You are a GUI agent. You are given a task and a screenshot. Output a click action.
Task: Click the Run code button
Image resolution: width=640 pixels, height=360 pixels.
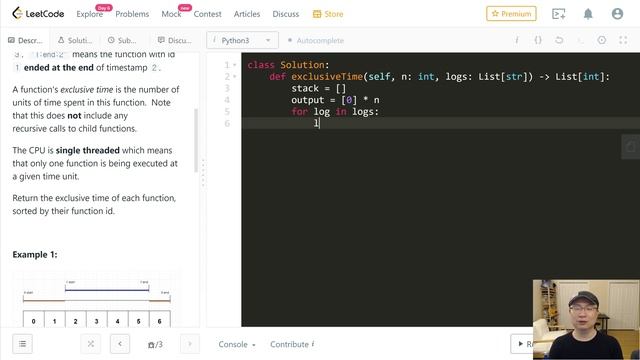click(x=522, y=344)
